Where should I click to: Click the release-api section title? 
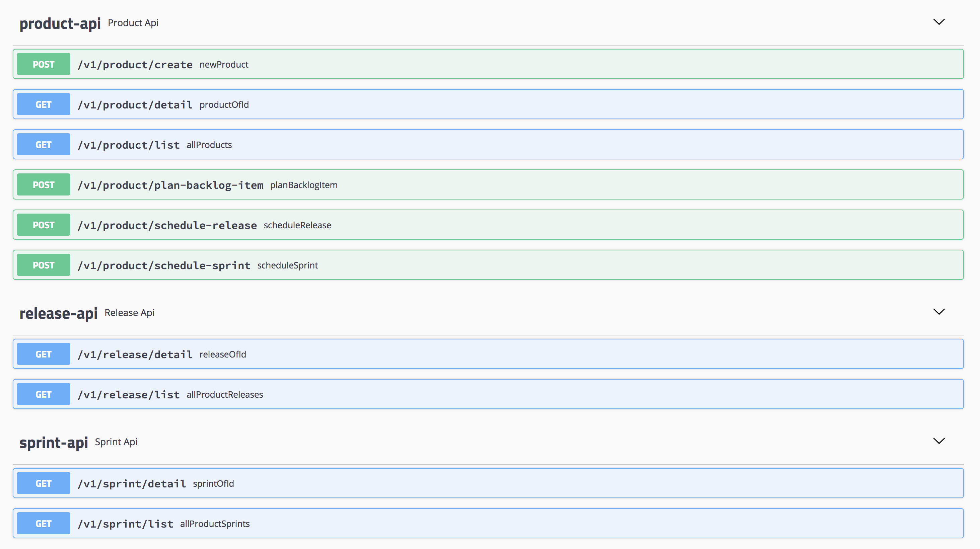(x=58, y=313)
